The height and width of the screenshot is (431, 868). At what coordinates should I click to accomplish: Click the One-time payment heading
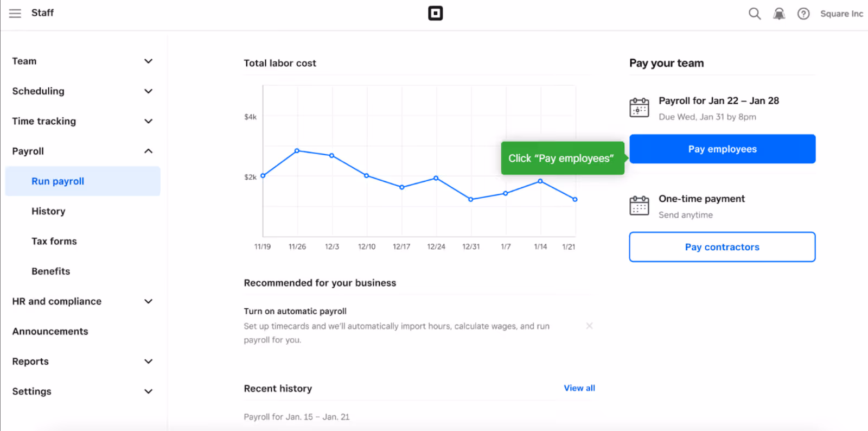(x=701, y=199)
